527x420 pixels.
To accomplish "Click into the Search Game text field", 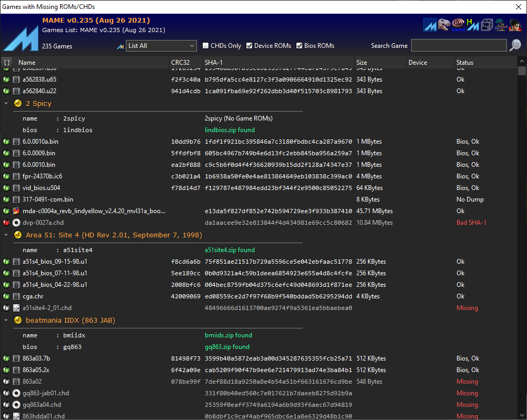I will pos(459,46).
